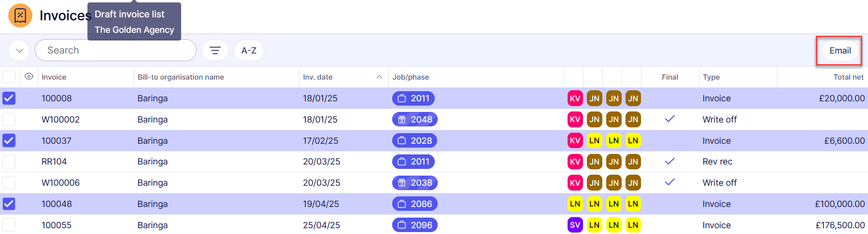
Task: Click the purple SV avatar on invoice 100055
Action: [x=575, y=225]
